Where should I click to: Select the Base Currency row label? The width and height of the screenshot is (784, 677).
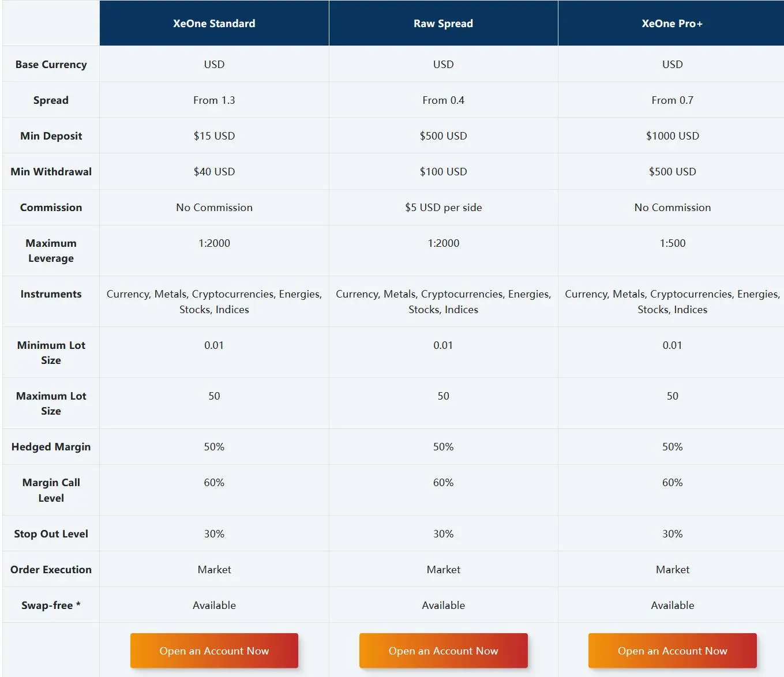[x=51, y=65]
